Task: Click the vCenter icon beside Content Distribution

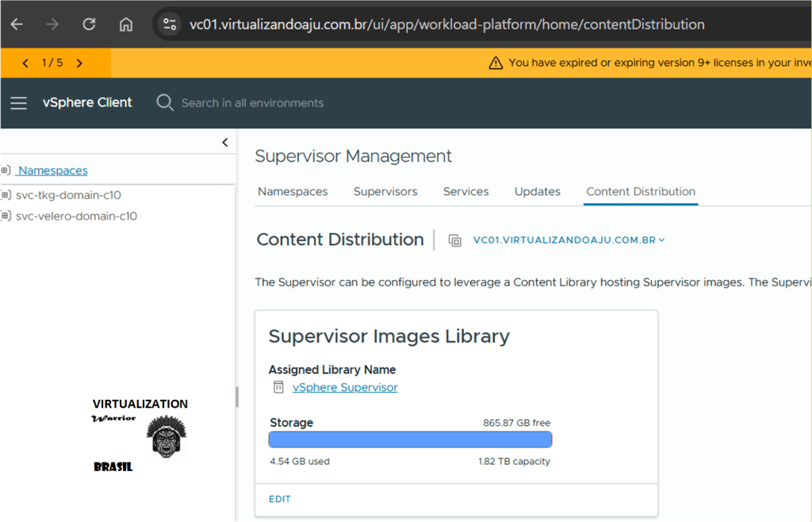Action: click(455, 240)
